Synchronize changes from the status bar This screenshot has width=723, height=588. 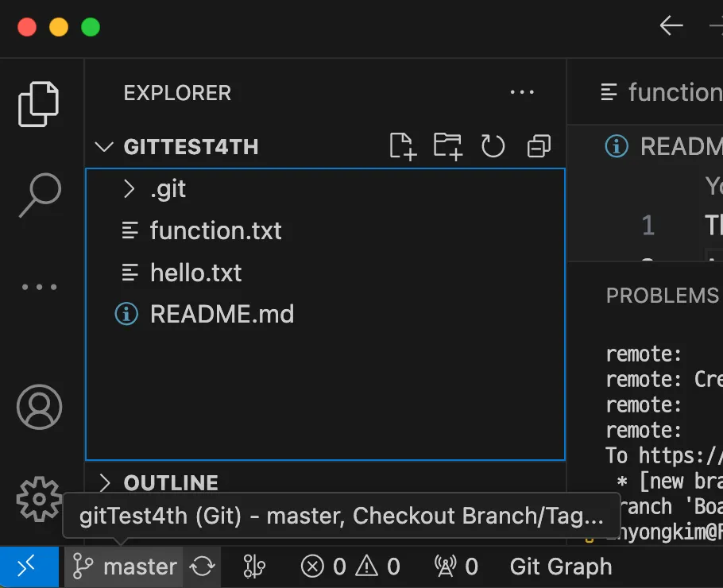pos(203,567)
